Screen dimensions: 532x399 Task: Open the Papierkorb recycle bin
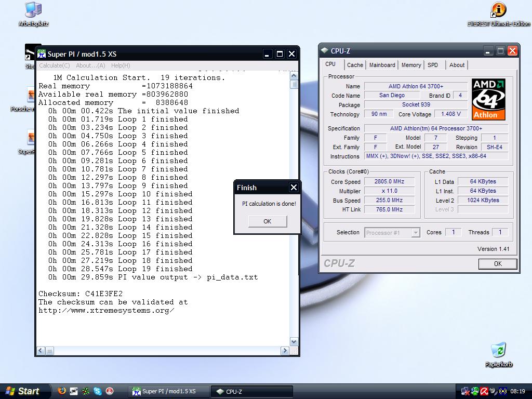pyautogui.click(x=499, y=350)
